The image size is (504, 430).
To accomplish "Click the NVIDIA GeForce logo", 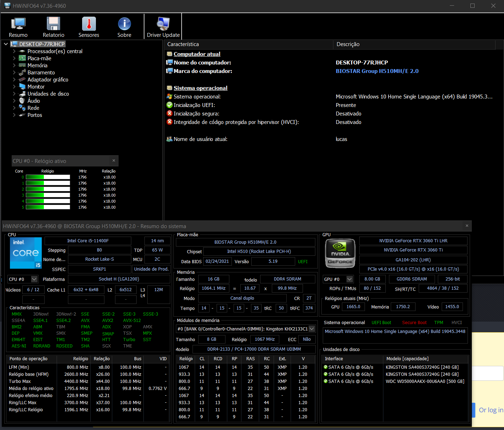I will (x=340, y=253).
